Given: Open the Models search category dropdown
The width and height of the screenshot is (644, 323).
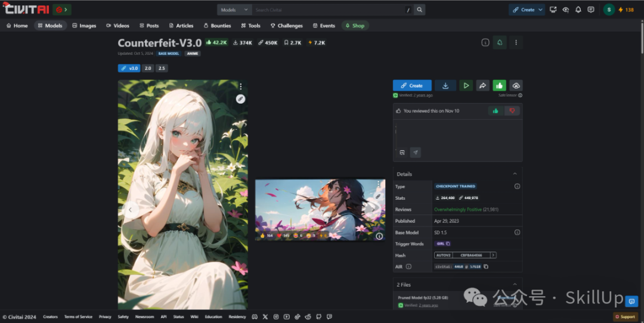Looking at the screenshot, I should coord(234,10).
